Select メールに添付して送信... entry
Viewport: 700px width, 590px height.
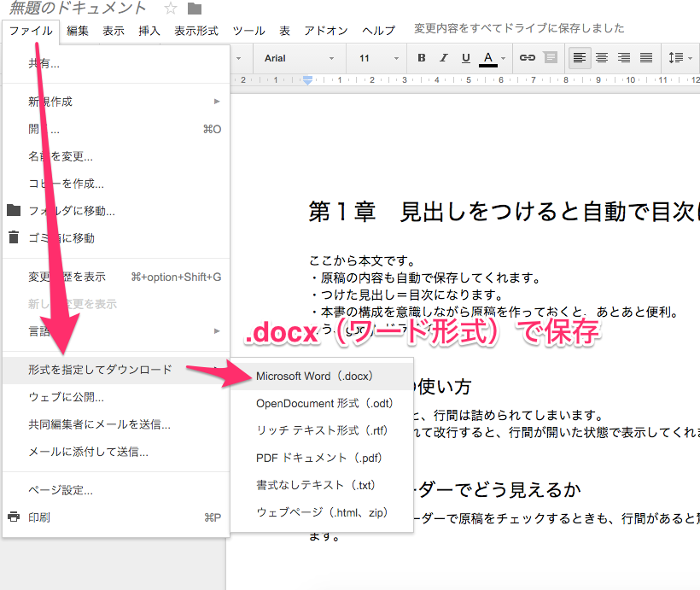[x=116, y=452]
